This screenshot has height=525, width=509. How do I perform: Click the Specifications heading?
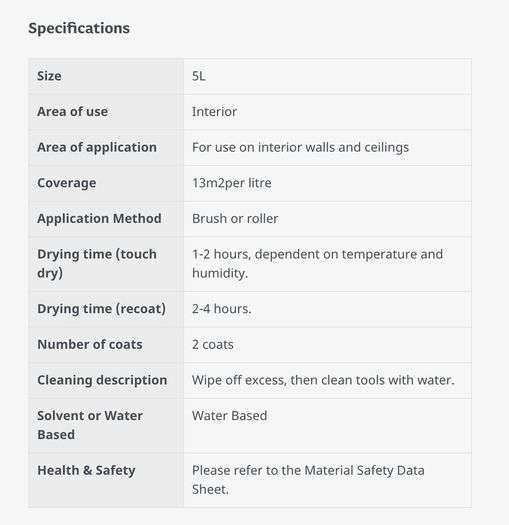click(x=79, y=28)
